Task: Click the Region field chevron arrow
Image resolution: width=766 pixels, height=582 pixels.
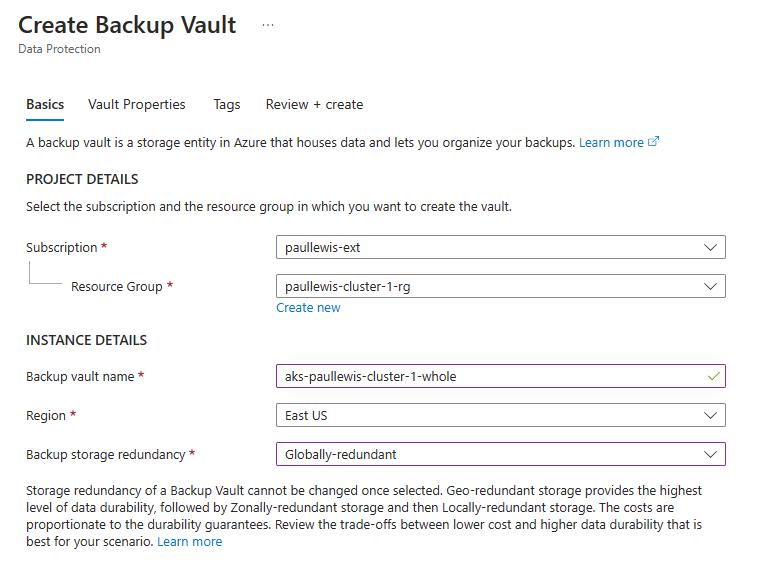Action: tap(710, 415)
